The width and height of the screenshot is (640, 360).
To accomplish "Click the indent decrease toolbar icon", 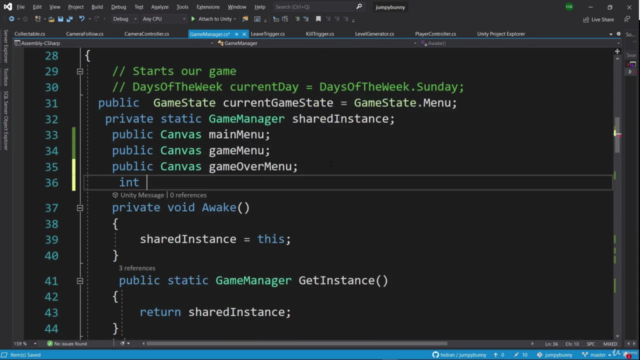I will tap(276, 19).
